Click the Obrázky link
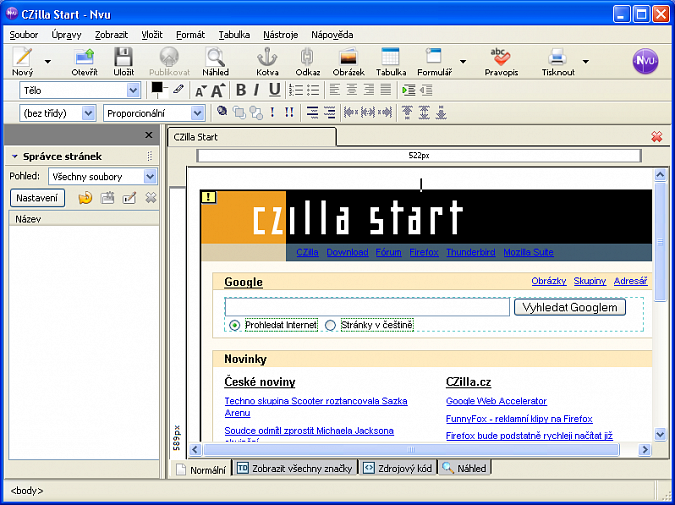Viewport: 675px width, 505px height. point(549,281)
